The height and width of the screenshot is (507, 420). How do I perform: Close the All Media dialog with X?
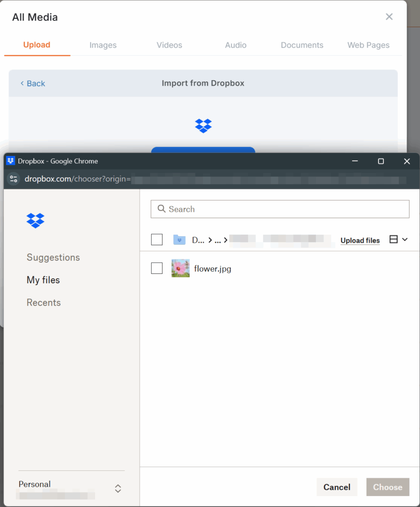click(389, 17)
